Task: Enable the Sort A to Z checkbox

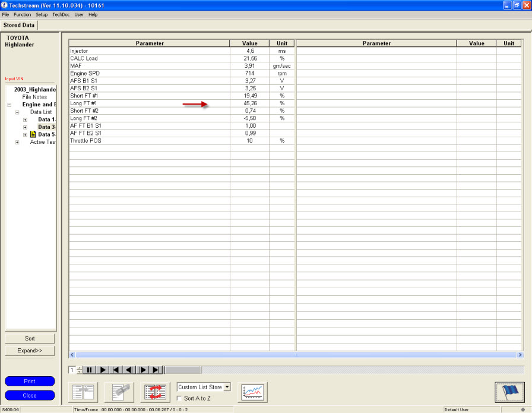Action: pos(180,398)
